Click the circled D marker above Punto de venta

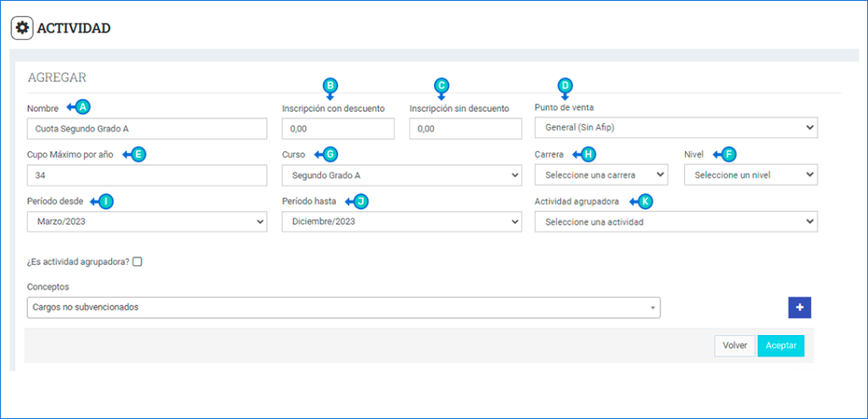[x=565, y=85]
